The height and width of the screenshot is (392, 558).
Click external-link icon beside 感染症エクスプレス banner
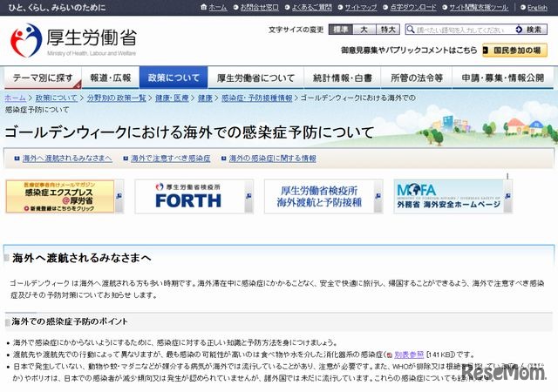click(119, 196)
